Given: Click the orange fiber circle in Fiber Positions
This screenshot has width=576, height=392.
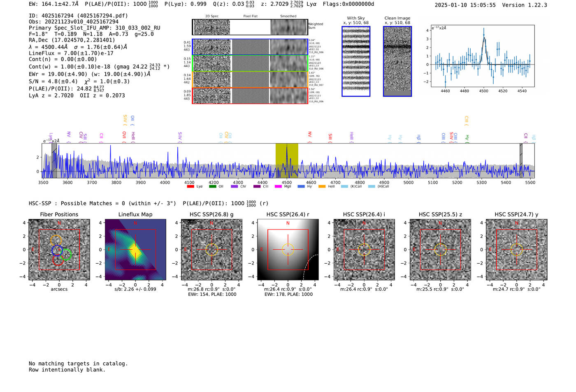Looking at the screenshot, I should point(56,241).
